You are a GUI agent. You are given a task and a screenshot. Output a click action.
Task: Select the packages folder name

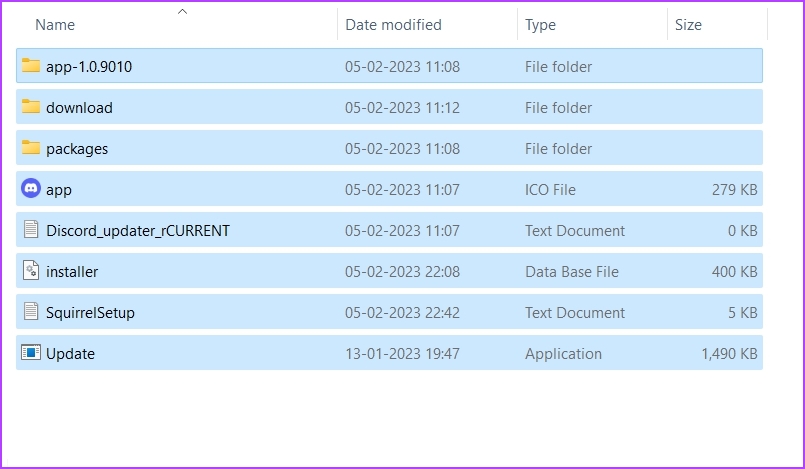tap(77, 149)
